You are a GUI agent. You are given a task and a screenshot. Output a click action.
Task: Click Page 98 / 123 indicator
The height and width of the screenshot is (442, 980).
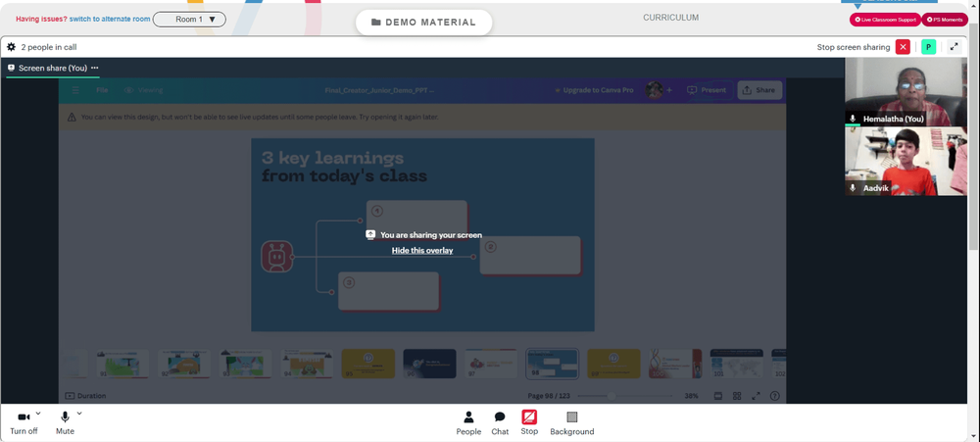pyautogui.click(x=549, y=396)
